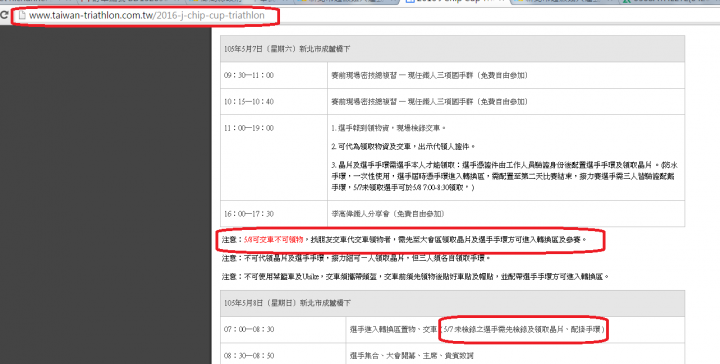Select the 10:15—10:40 time cell
The width and height of the screenshot is (720, 364).
[x=274, y=101]
